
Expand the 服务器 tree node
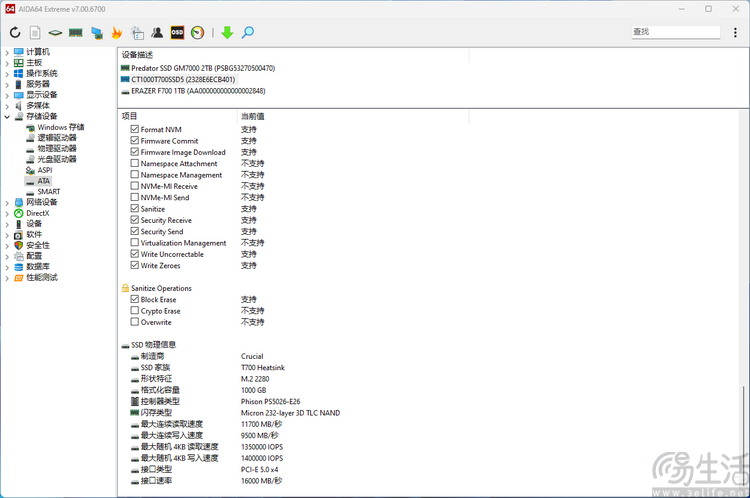click(x=7, y=85)
